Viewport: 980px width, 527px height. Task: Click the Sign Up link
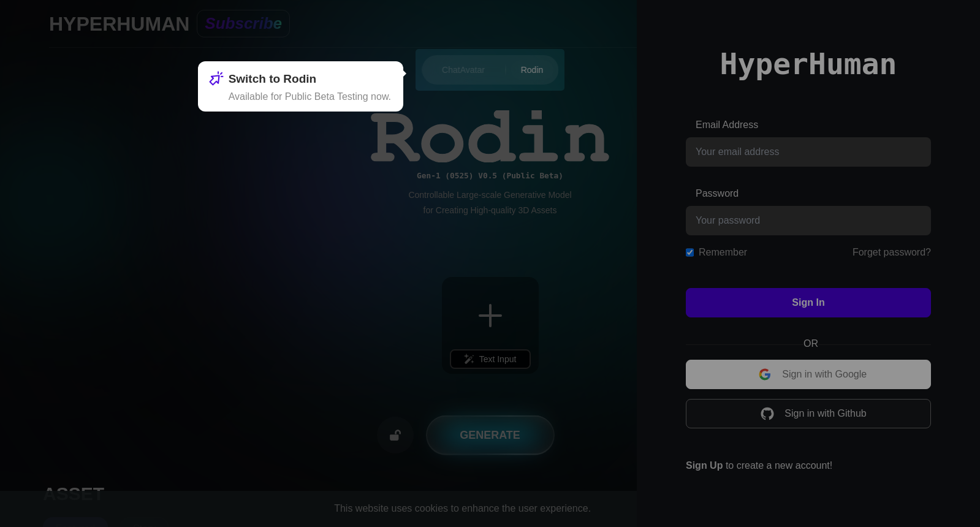pyautogui.click(x=704, y=466)
